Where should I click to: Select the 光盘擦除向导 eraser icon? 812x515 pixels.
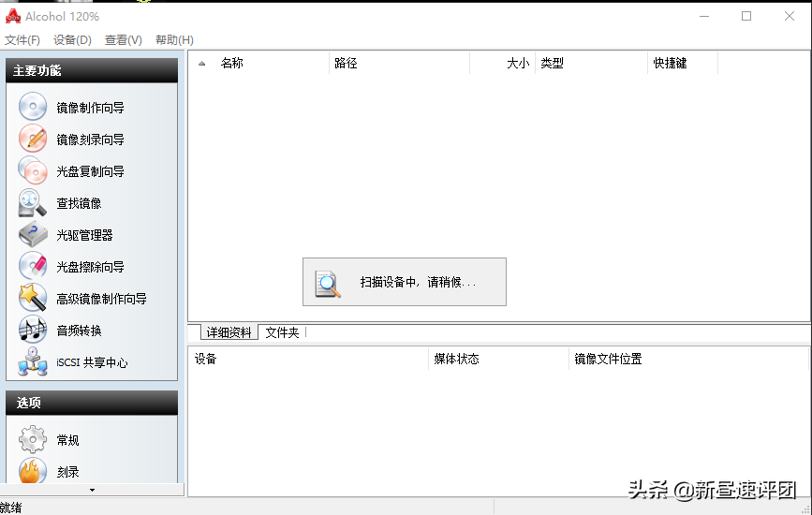[33, 267]
